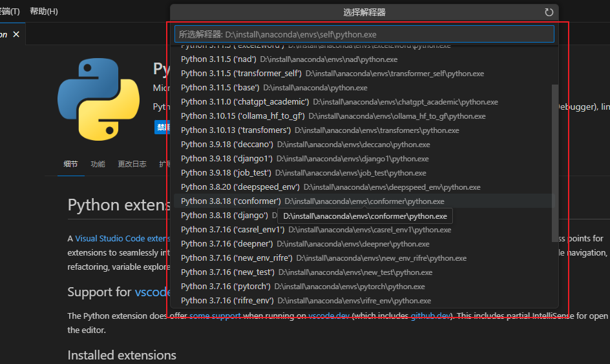
Task: Open the 帮助(H) menu
Action: tap(44, 11)
